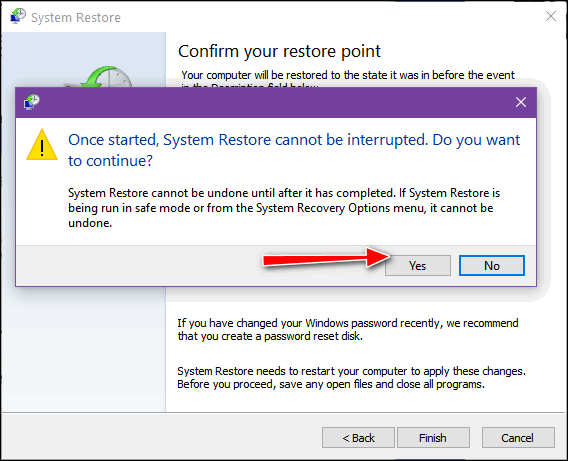Close the System Restore window
Viewport: 568px width, 461px height.
(551, 16)
